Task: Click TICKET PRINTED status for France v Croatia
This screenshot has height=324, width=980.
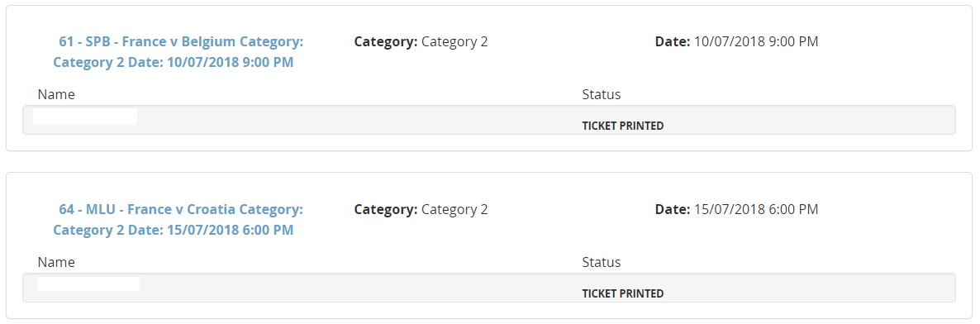Action: 622,293
